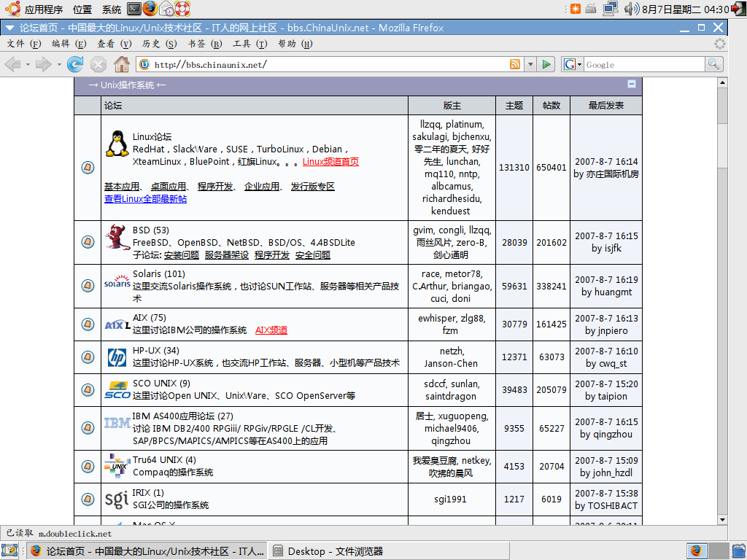747x560 pixels.
Task: Open the 查看 (V) menu
Action: [115, 44]
